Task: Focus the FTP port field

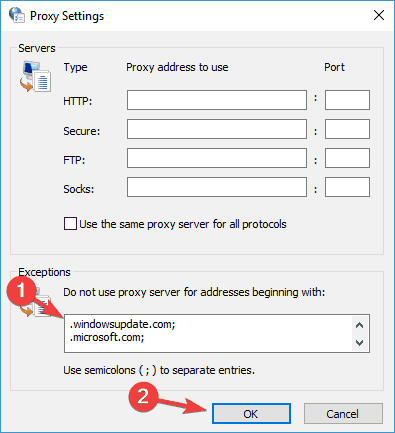Action: [347, 158]
